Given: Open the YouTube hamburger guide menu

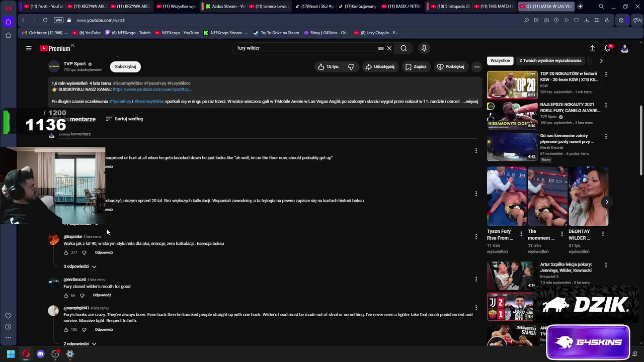Looking at the screenshot, I should point(29,48).
